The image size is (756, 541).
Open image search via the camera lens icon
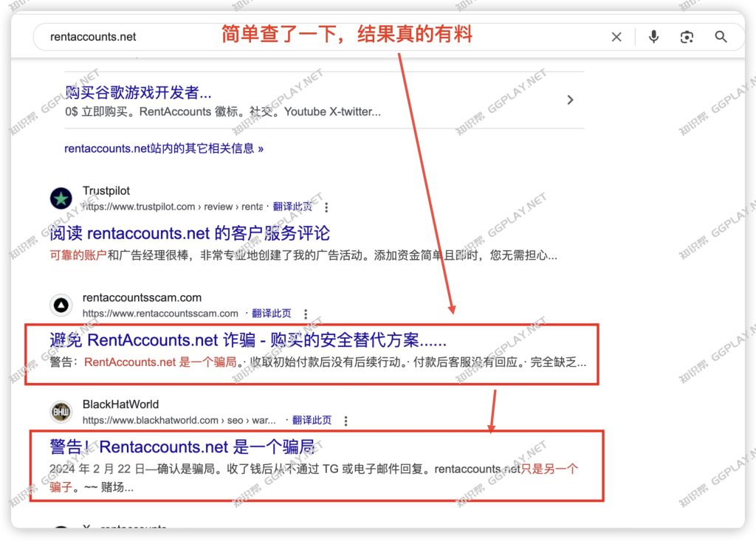687,37
